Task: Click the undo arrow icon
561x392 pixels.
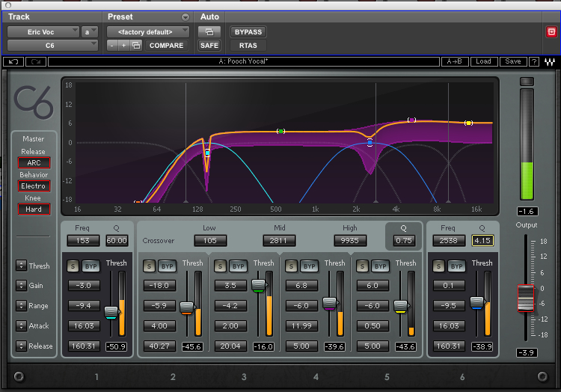Action: pyautogui.click(x=13, y=62)
